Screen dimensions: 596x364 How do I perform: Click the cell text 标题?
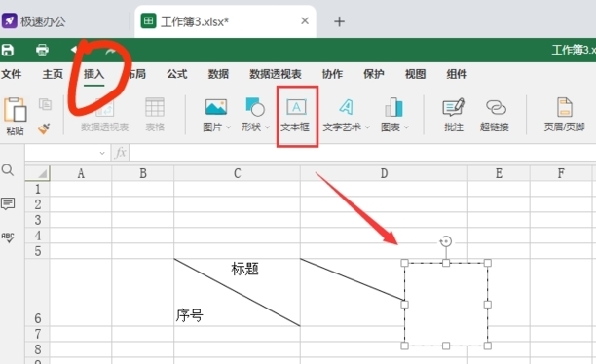pyautogui.click(x=244, y=269)
